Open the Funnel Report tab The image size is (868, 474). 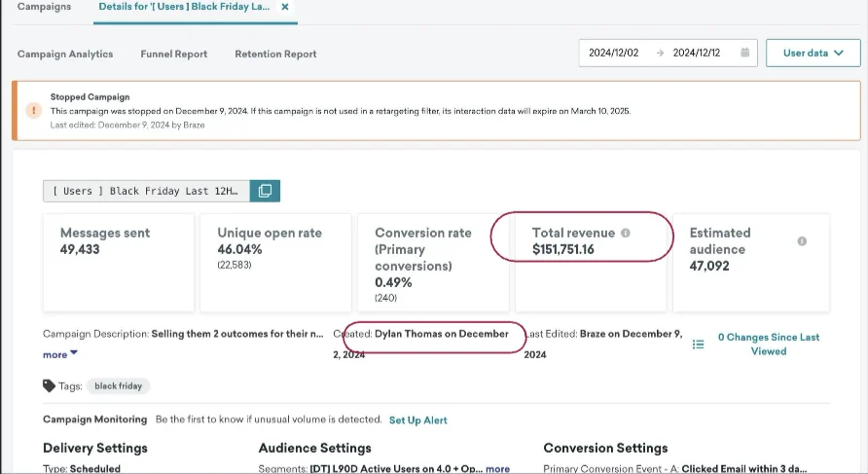point(174,54)
